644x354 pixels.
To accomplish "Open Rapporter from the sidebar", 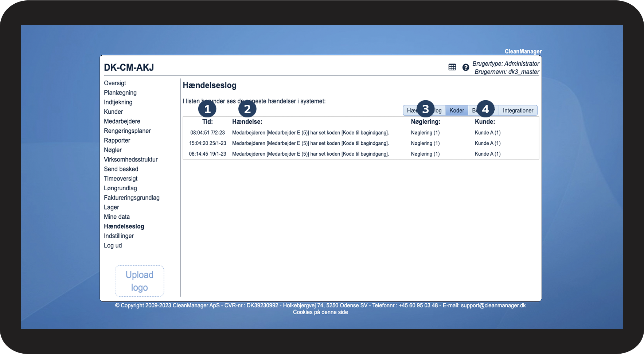I will click(117, 140).
